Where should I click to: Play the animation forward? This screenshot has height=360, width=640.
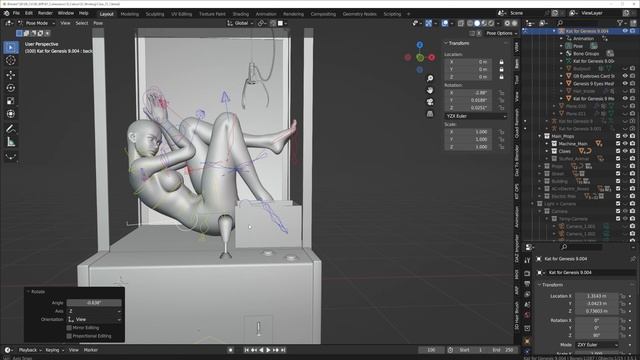[268, 350]
